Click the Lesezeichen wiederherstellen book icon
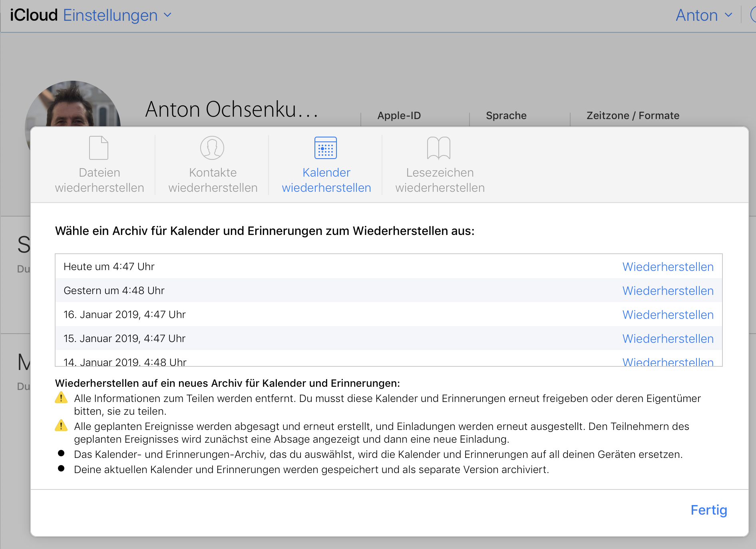 coord(439,148)
